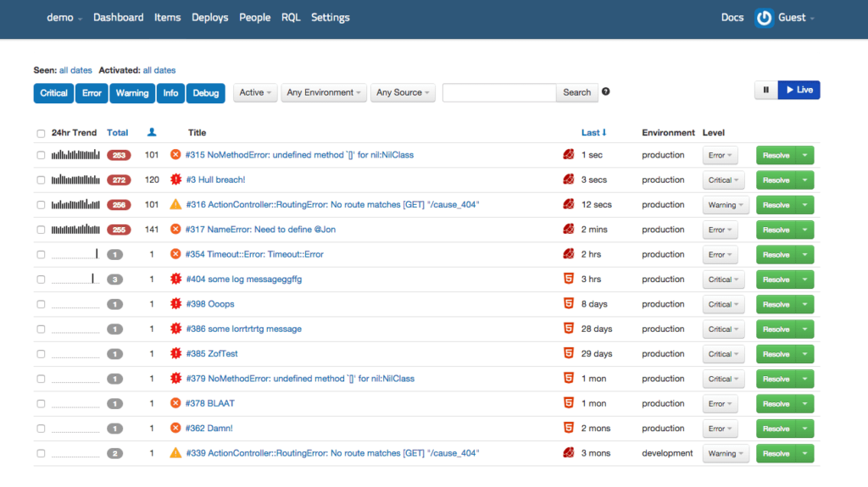Open the Deploys page

210,18
